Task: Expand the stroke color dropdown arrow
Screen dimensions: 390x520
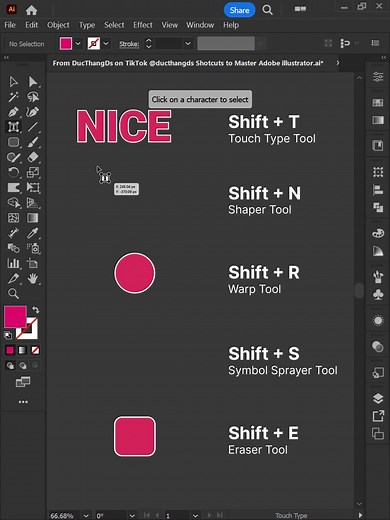Action: pyautogui.click(x=106, y=44)
